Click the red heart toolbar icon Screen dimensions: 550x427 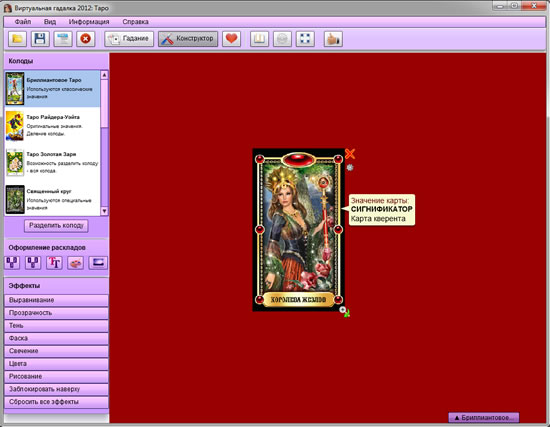231,39
